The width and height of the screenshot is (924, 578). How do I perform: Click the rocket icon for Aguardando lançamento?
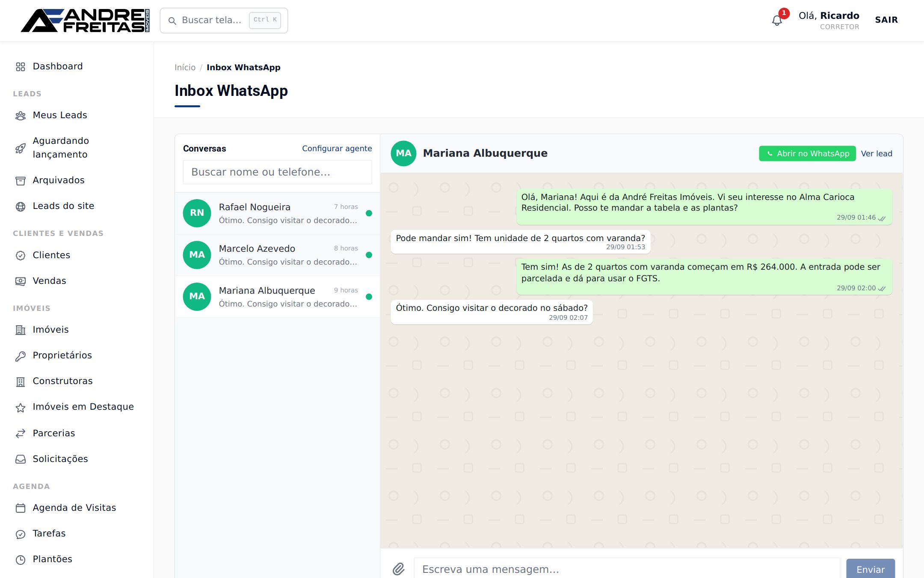(21, 148)
